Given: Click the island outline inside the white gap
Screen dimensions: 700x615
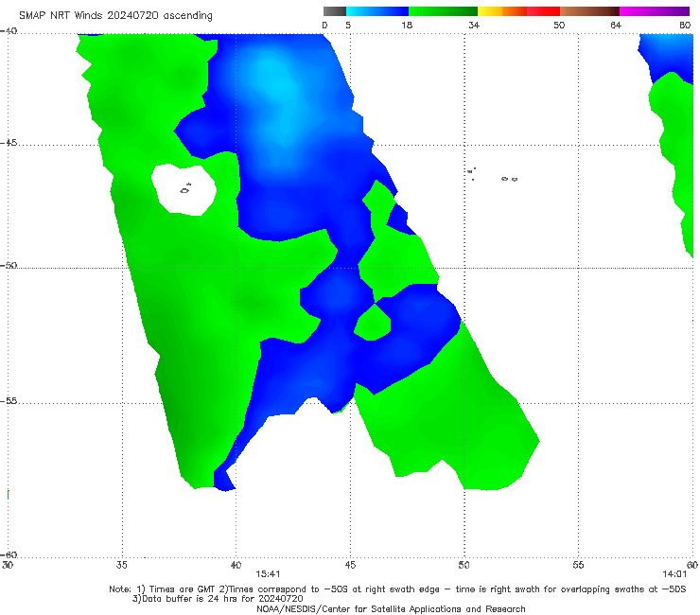Looking at the screenshot, I should tap(185, 188).
